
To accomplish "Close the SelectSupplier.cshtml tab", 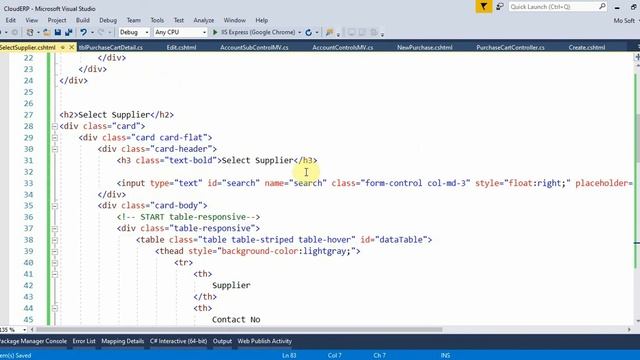I will click(71, 47).
